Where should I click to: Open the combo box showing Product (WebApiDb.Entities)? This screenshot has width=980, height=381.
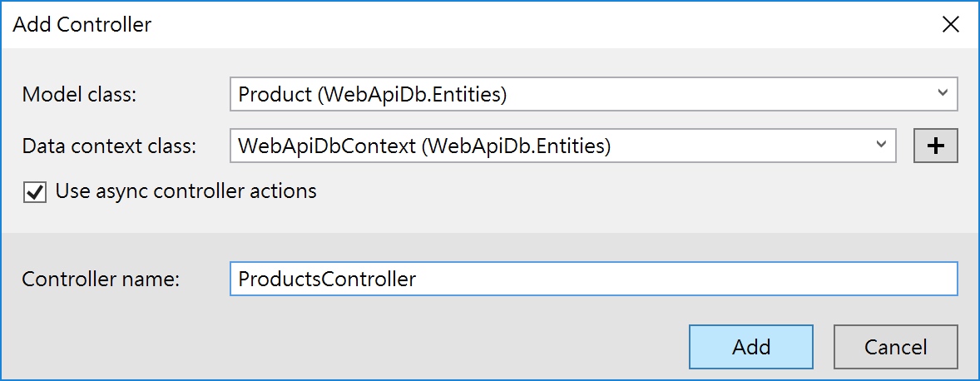coord(594,94)
